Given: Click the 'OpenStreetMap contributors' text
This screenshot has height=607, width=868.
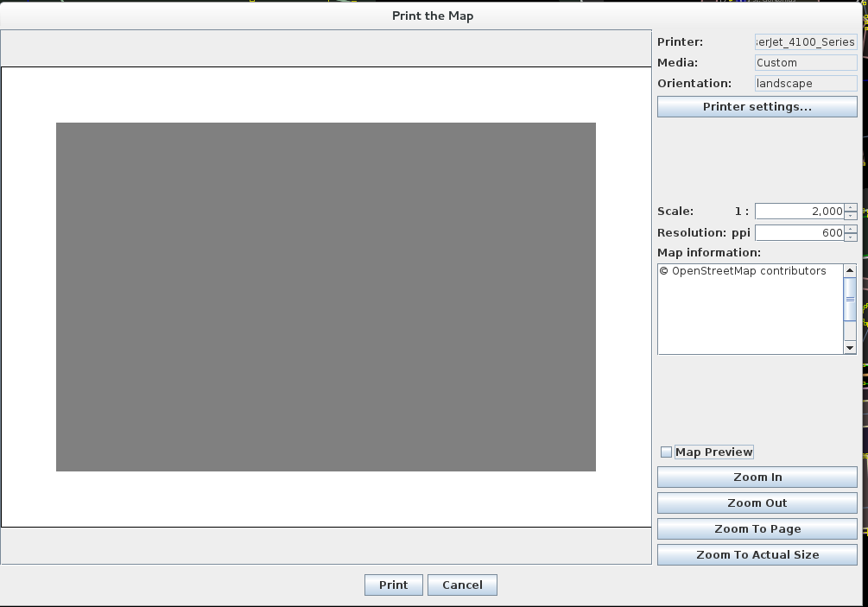Looking at the screenshot, I should 749,270.
